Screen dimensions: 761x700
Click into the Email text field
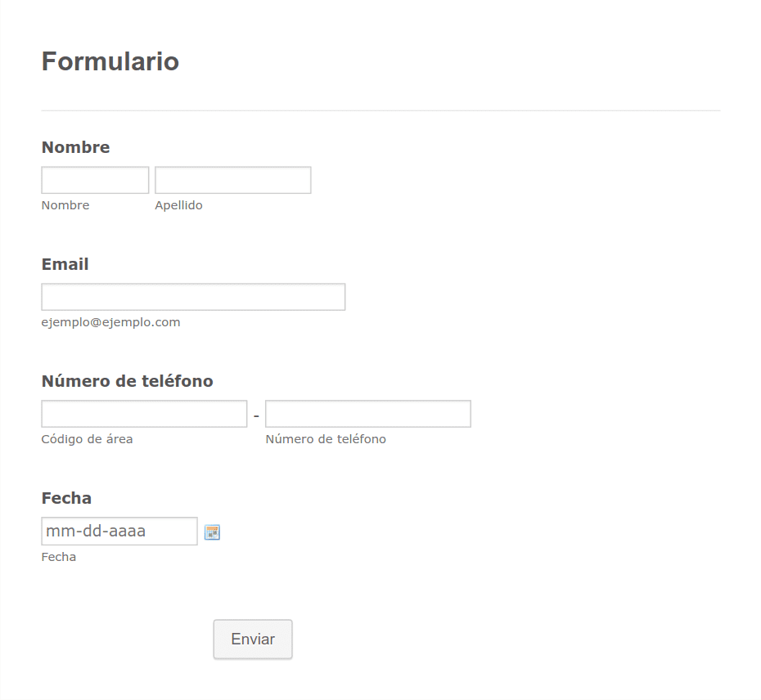click(x=193, y=297)
